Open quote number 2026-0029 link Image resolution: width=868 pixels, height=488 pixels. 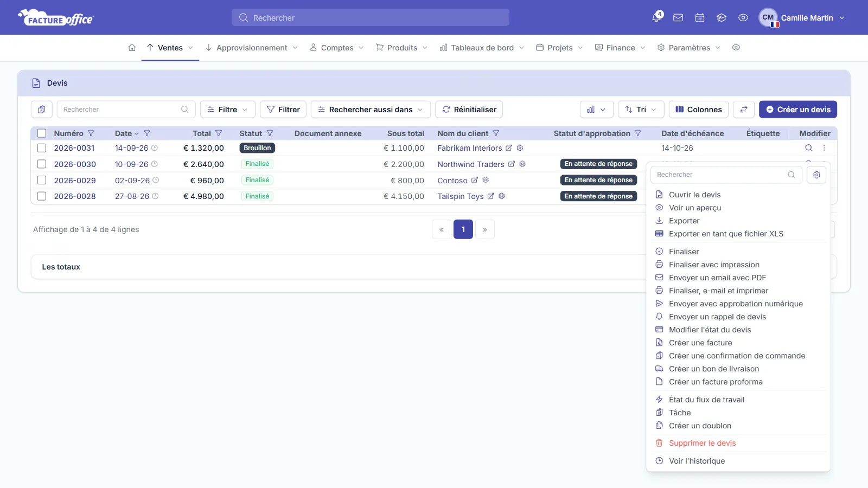click(x=75, y=181)
